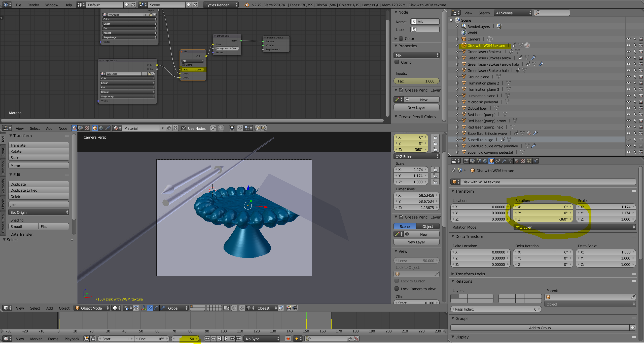The height and width of the screenshot is (344, 644).
Task: Open the World properties tab
Action: [x=485, y=161]
